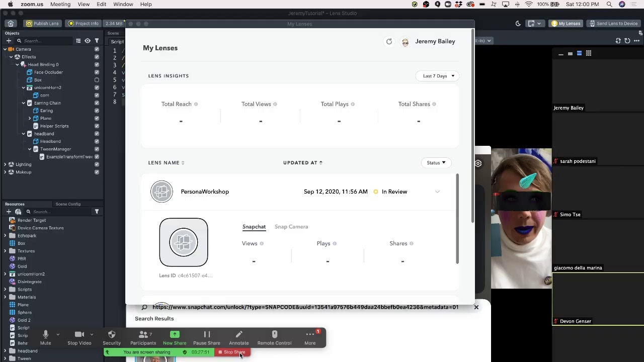Switch to the Snap Camera tab
The height and width of the screenshot is (362, 644).
coord(291,227)
